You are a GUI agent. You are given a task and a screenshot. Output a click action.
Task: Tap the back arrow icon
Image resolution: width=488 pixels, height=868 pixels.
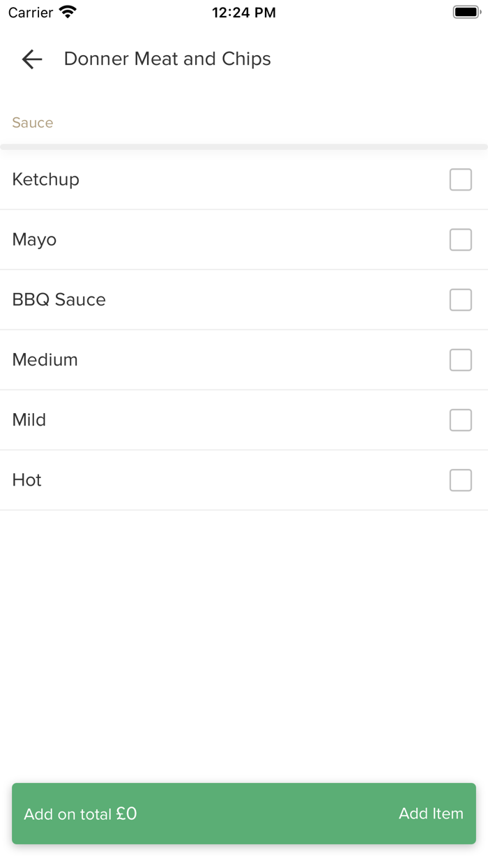[32, 59]
